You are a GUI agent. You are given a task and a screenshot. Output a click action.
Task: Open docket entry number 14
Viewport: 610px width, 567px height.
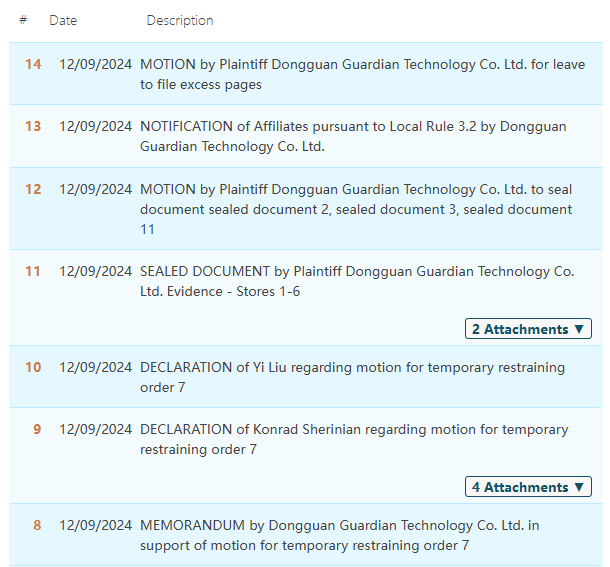pos(33,64)
